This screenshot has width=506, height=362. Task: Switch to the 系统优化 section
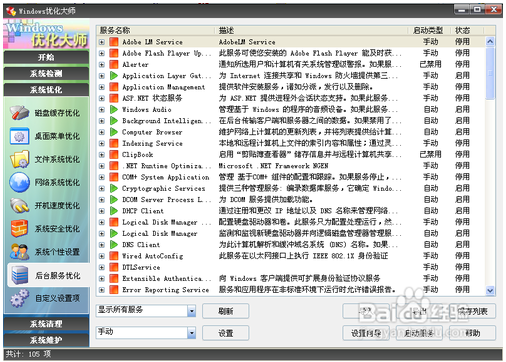click(46, 90)
